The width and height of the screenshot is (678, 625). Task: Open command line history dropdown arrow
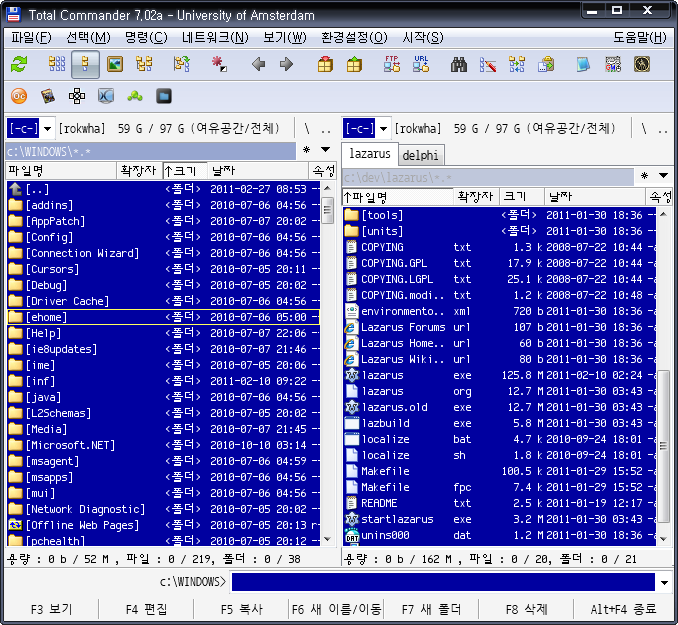(x=665, y=583)
